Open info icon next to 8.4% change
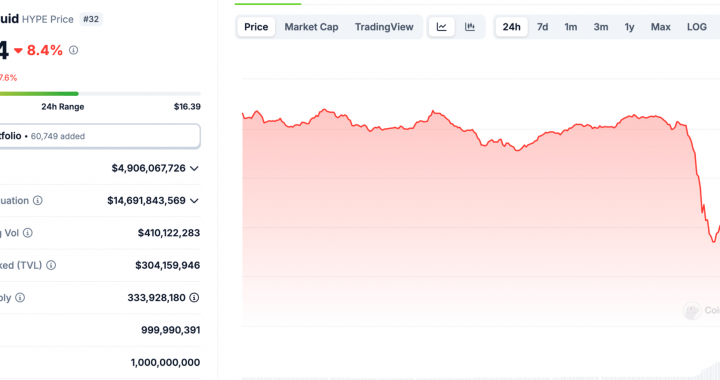 73,50
